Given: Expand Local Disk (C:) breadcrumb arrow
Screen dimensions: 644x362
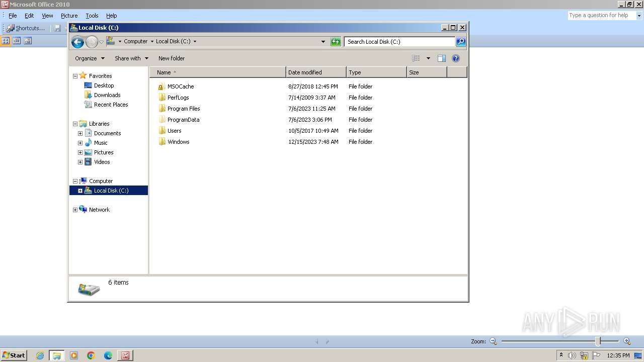Looking at the screenshot, I should pyautogui.click(x=195, y=42).
